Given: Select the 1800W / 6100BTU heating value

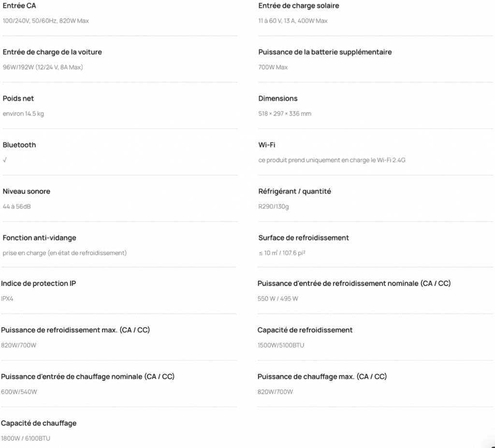Looking at the screenshot, I should [26, 438].
